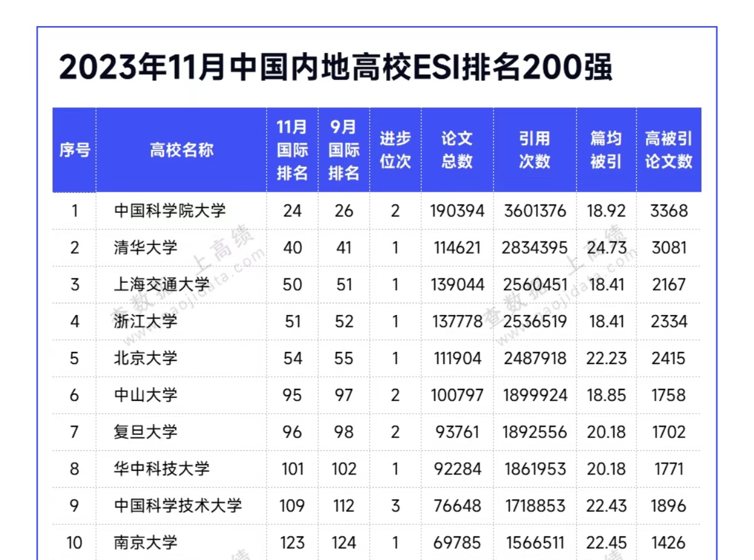Select '华中科技大学' in row 8

[x=161, y=468]
